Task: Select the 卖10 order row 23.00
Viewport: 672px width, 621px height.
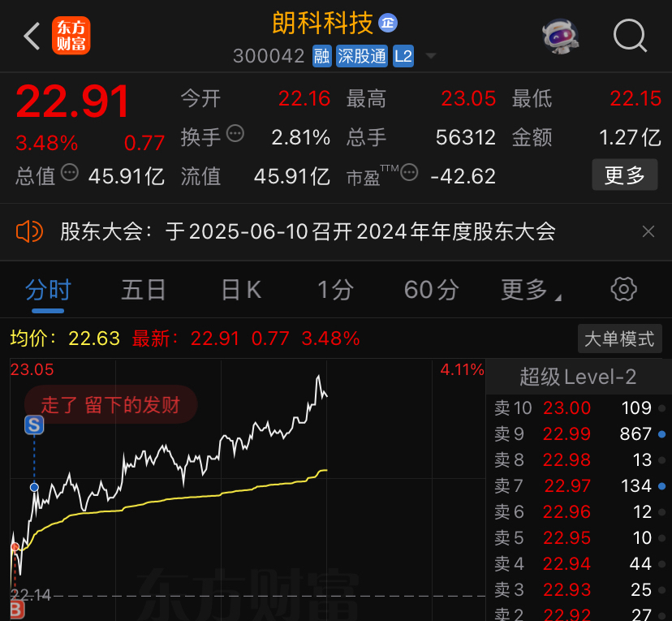Action: tap(579, 408)
